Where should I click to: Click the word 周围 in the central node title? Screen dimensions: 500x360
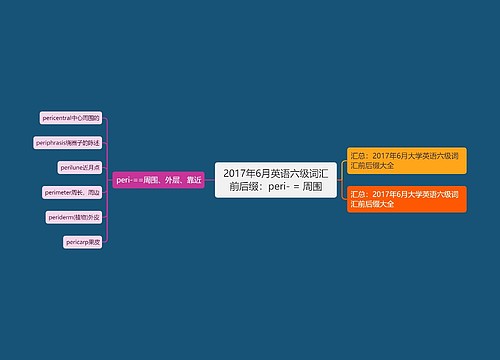(312, 187)
